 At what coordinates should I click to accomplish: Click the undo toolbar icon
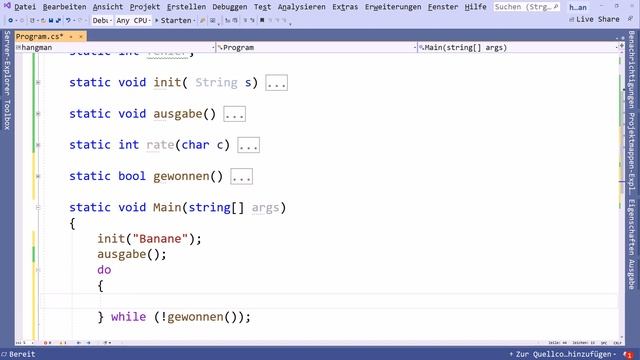68,20
